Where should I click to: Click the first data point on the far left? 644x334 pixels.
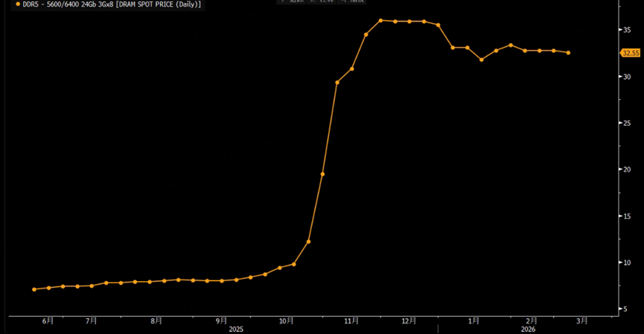[34, 289]
